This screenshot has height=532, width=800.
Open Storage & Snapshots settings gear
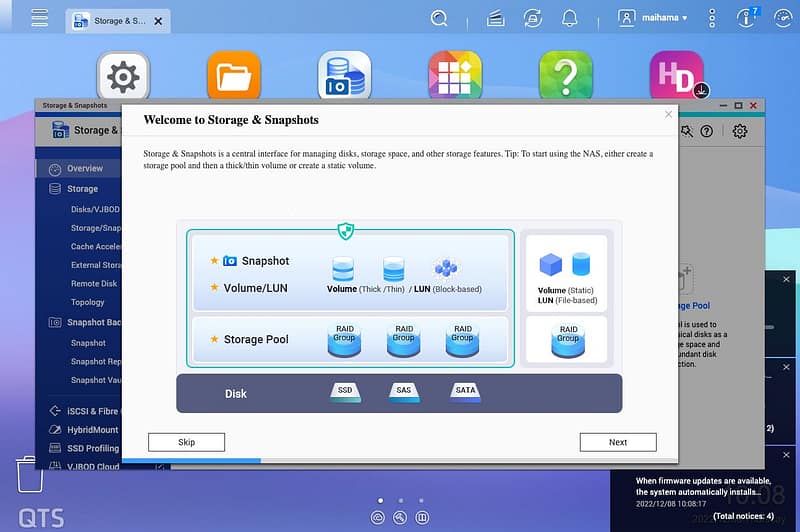pyautogui.click(x=740, y=132)
